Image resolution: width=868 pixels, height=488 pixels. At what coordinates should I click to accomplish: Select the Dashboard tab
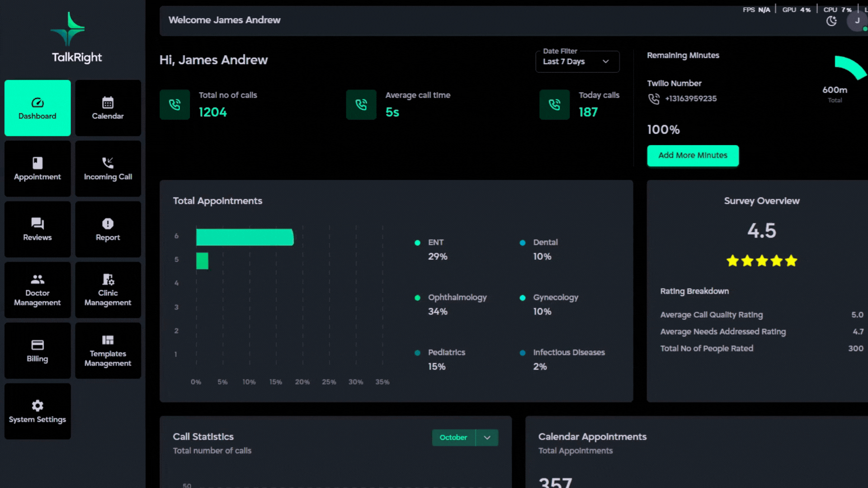(38, 108)
